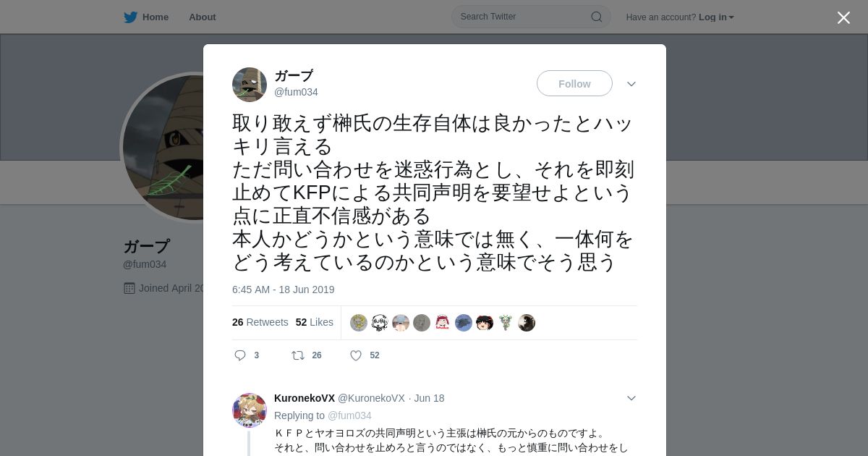Click the last liker's avatar in row

point(527,323)
